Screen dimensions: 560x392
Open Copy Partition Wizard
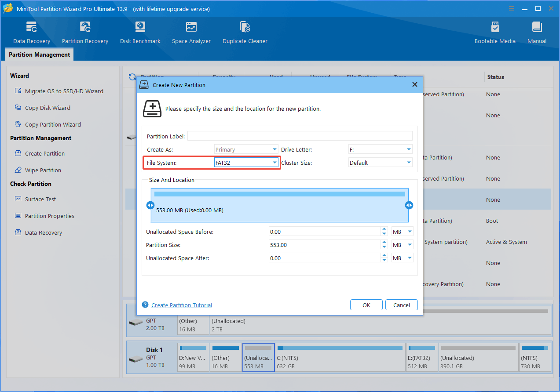[x=48, y=124]
